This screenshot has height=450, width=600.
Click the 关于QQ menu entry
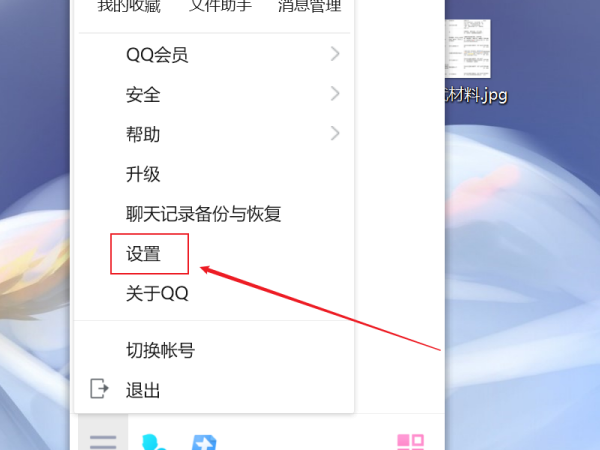point(157,293)
